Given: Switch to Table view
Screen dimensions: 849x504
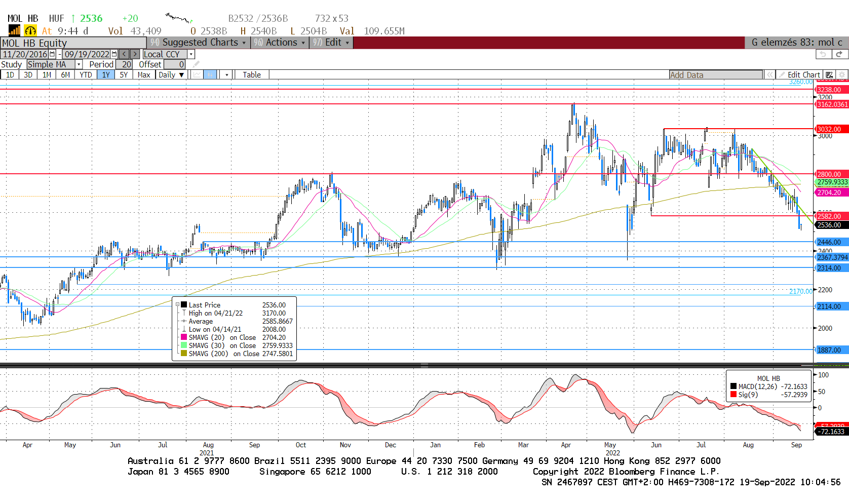Looking at the screenshot, I should [x=252, y=75].
